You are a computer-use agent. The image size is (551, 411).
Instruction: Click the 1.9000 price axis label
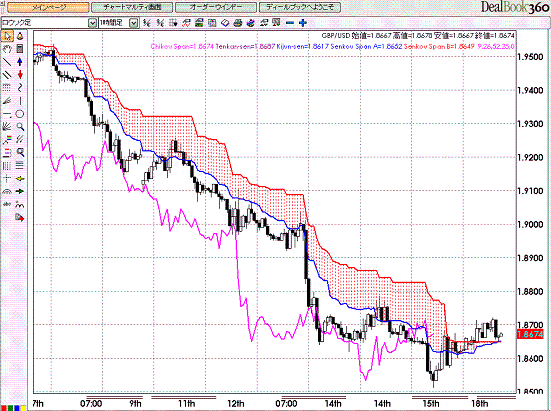pyautogui.click(x=530, y=224)
